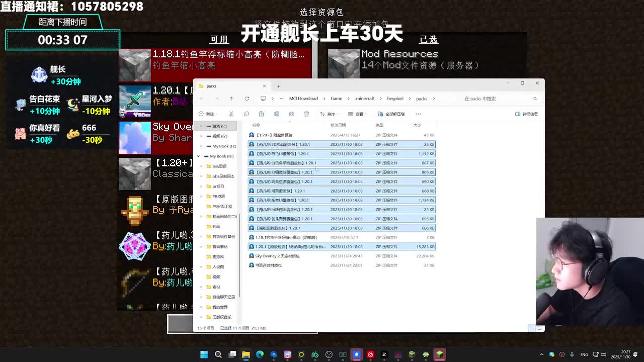
Task: Sort by the Type (类型) column header
Action: click(x=379, y=125)
